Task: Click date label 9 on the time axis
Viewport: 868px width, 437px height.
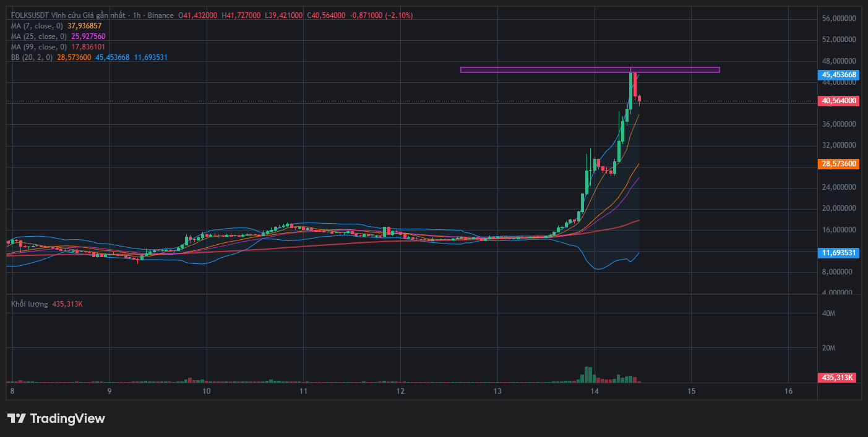Action: [109, 391]
